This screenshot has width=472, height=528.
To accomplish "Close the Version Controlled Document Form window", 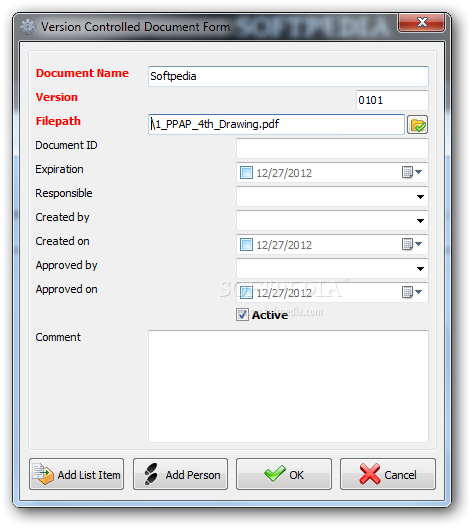I will [x=421, y=23].
